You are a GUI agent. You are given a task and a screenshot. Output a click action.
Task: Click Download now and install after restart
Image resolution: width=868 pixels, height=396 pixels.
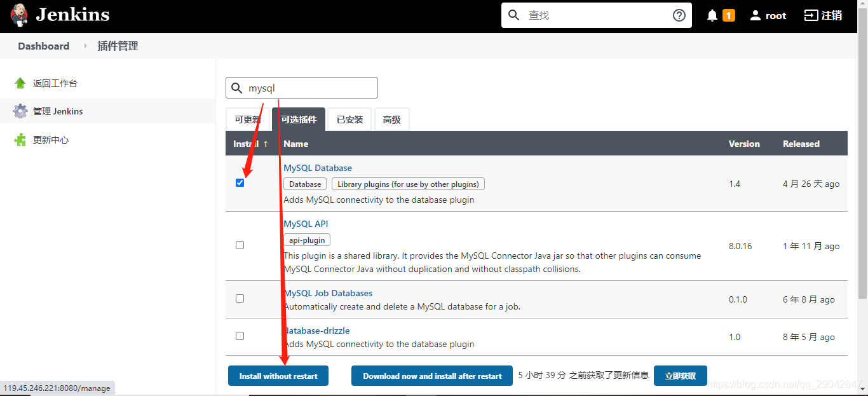[x=432, y=376]
